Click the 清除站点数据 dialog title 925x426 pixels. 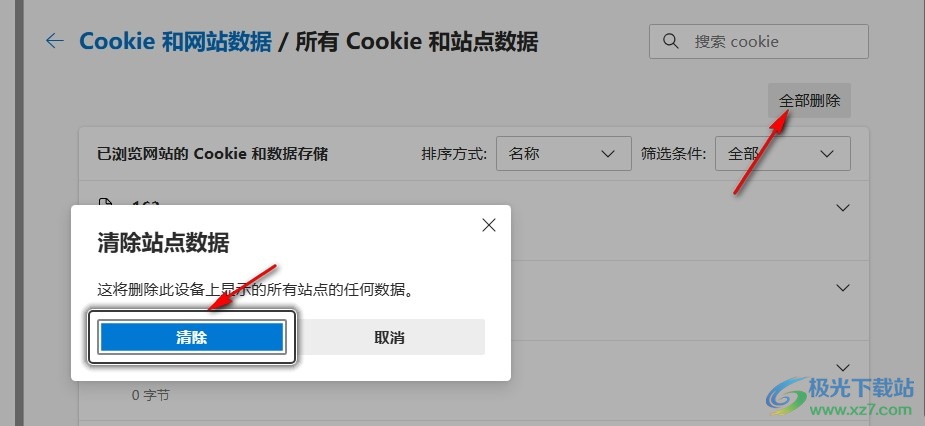[x=163, y=243]
